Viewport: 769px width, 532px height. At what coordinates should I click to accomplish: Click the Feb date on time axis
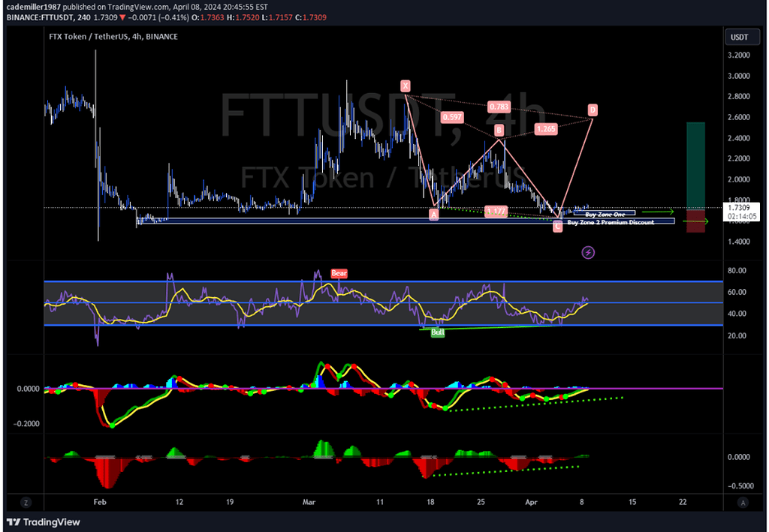tap(100, 502)
